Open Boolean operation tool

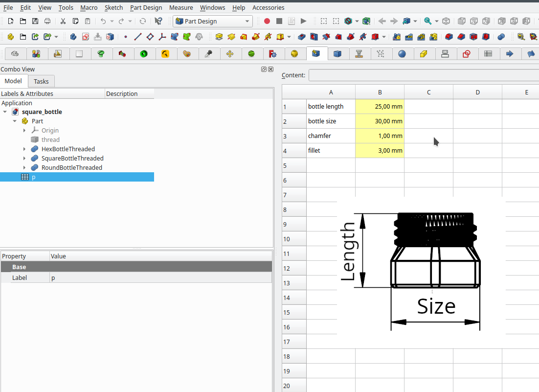[x=501, y=37]
